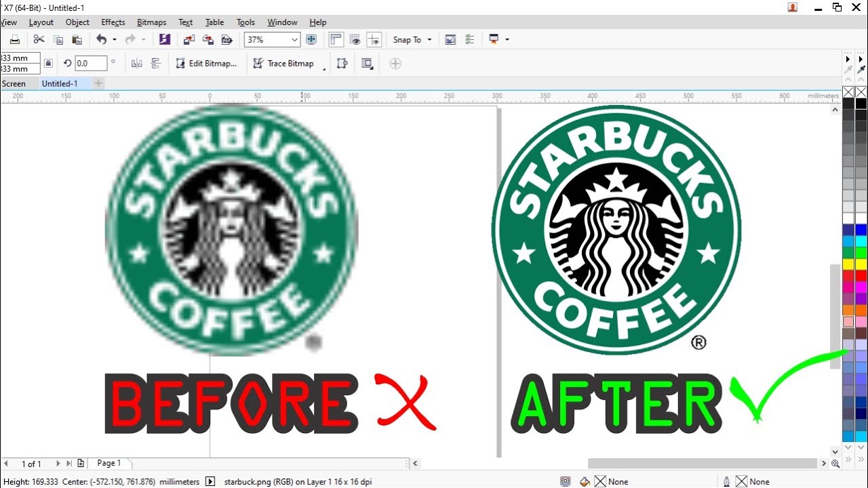Expand the Application Launcher dropdown

[507, 40]
